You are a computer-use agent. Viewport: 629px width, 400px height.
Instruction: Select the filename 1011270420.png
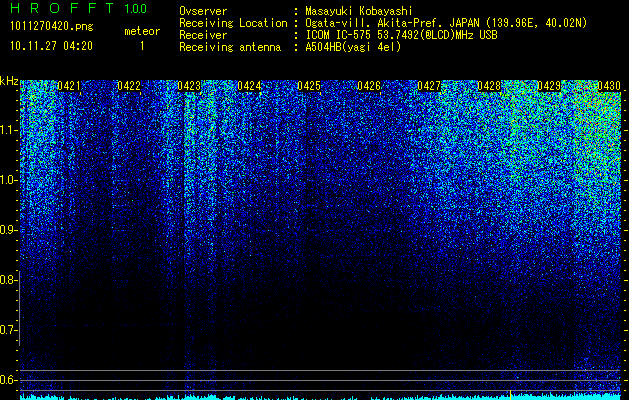coord(52,27)
